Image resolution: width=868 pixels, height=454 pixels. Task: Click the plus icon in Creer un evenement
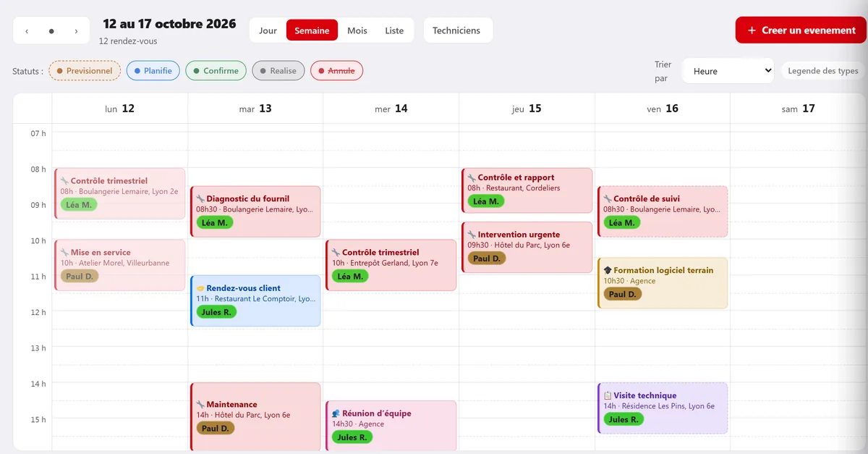click(752, 30)
